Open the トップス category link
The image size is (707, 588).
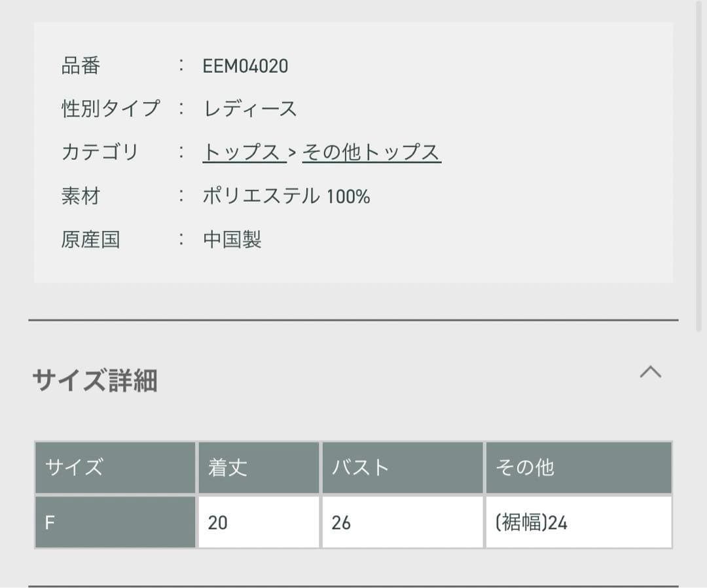pos(242,152)
